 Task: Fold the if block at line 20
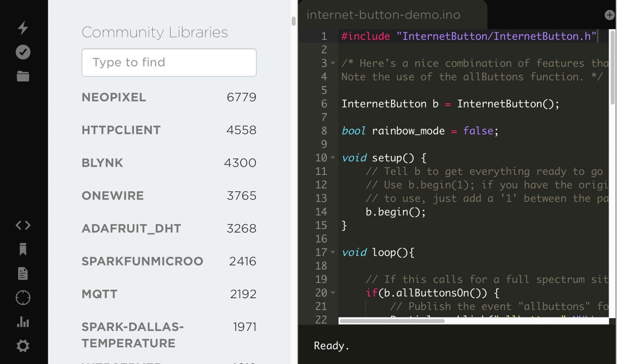(333, 293)
